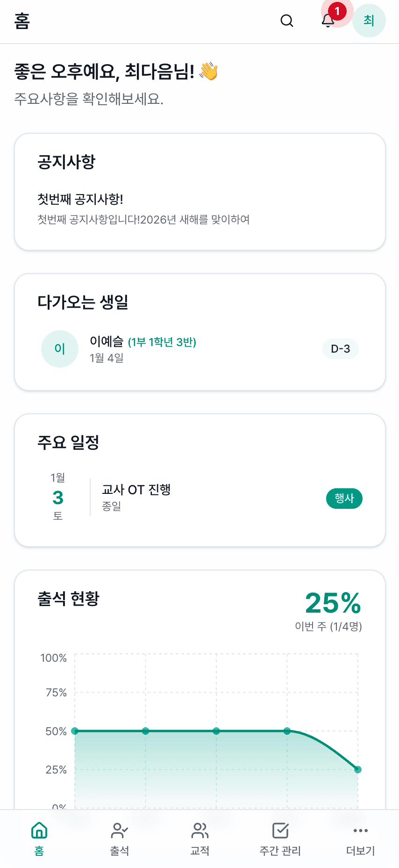
Task: Select the 공지사항 card heading
Action: point(66,162)
